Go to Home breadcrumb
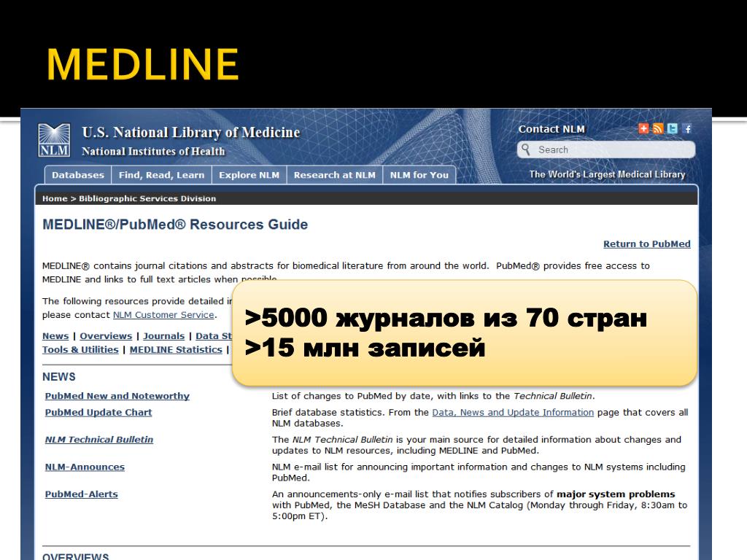This screenshot has height=560, width=747. pyautogui.click(x=55, y=198)
